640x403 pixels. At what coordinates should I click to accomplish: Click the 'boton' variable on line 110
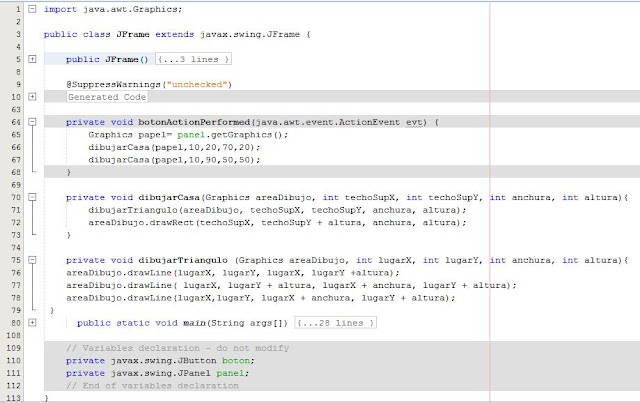coord(236,361)
